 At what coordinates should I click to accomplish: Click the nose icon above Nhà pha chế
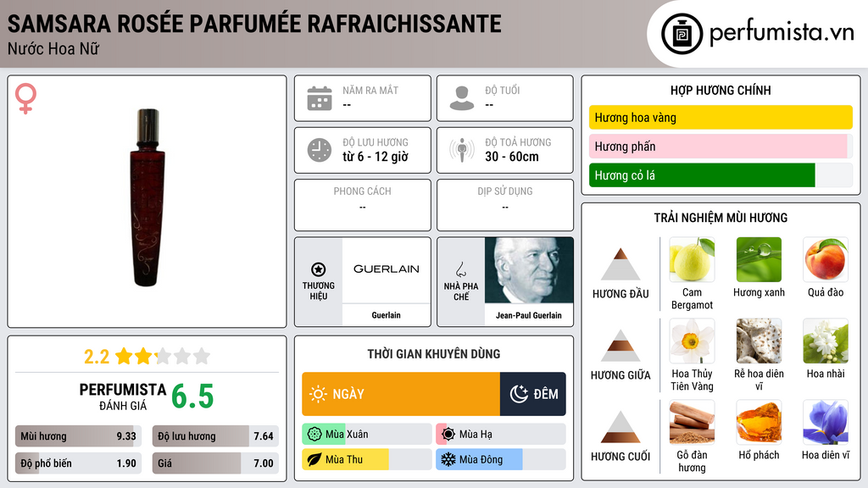460,269
